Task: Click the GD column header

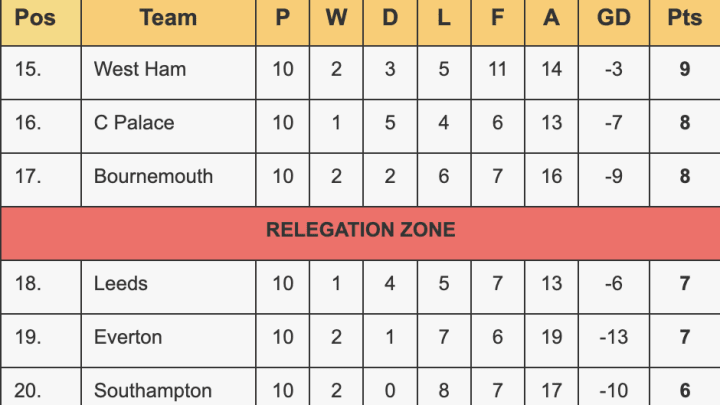Action: pyautogui.click(x=613, y=18)
